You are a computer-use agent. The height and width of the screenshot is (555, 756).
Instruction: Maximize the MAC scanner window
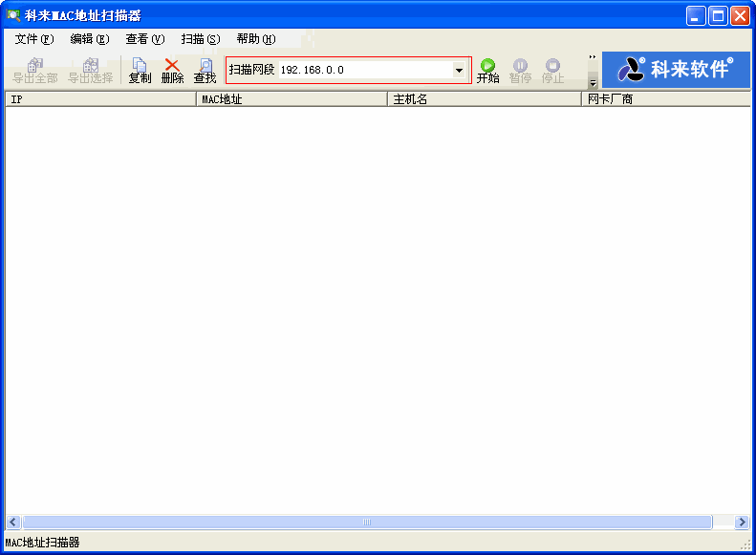(x=718, y=16)
